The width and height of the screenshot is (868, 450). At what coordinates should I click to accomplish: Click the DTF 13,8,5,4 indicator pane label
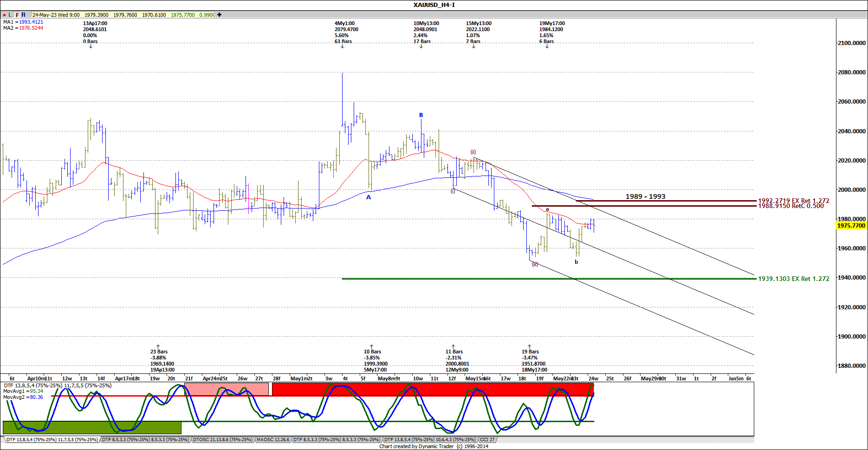click(x=58, y=385)
